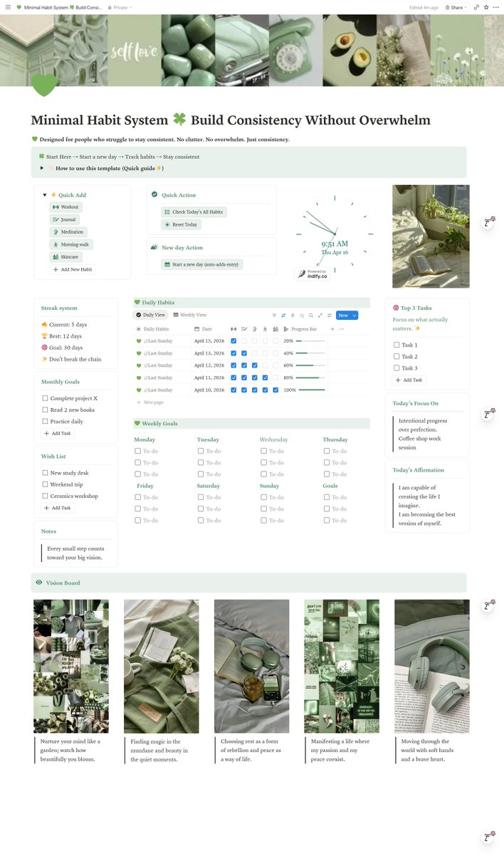This screenshot has width=504, height=854.
Task: Open the headphones on book vision image
Action: click(x=431, y=666)
